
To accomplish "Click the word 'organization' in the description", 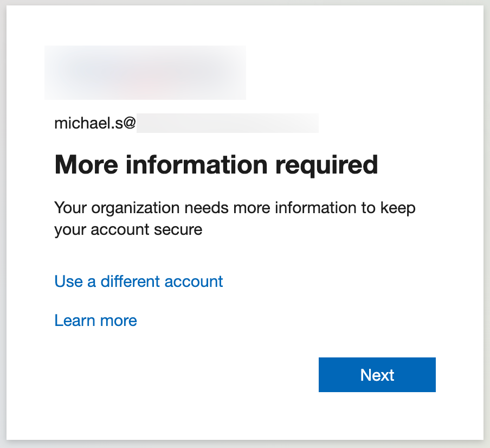I will (x=136, y=208).
